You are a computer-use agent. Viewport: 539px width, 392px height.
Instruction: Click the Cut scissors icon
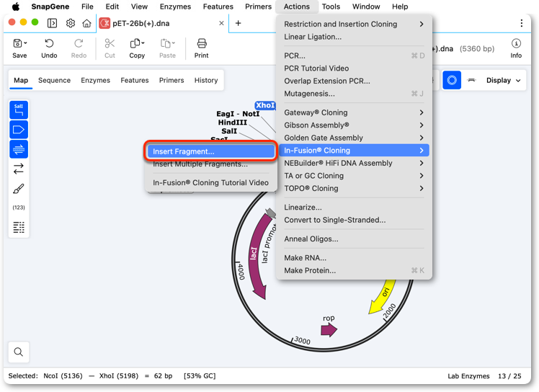click(x=110, y=48)
